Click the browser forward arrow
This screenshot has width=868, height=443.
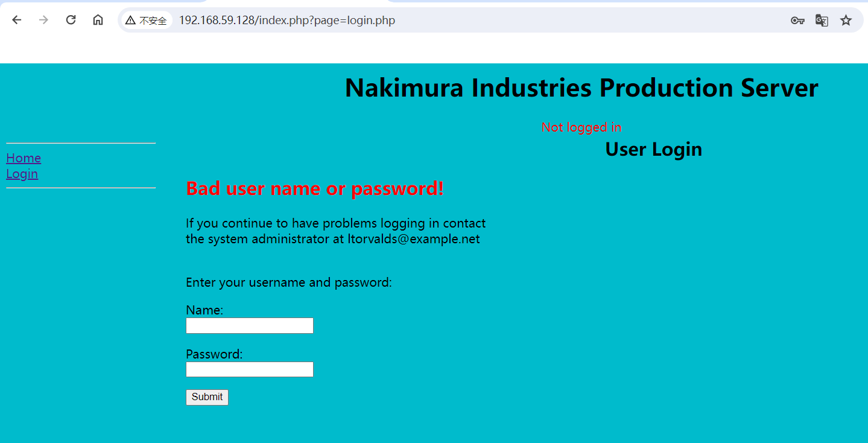(x=43, y=20)
